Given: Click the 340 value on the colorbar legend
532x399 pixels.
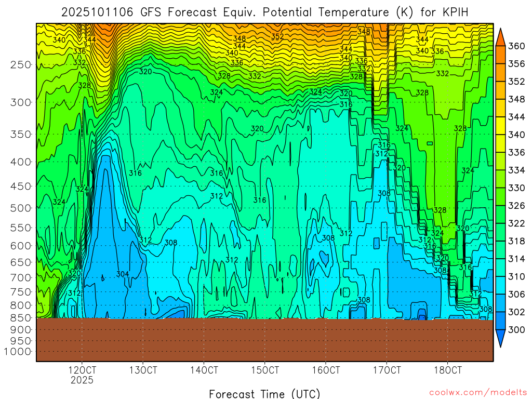Looking at the screenshot, I should tap(516, 135).
